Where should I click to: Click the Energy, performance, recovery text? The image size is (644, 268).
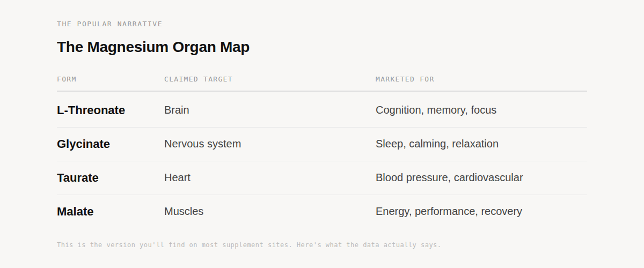448,212
